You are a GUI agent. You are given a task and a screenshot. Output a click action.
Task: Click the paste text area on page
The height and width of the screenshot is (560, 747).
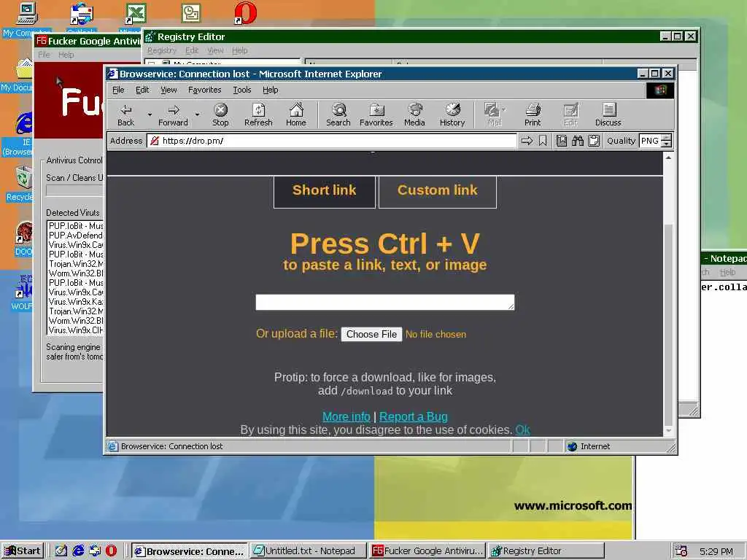point(385,302)
